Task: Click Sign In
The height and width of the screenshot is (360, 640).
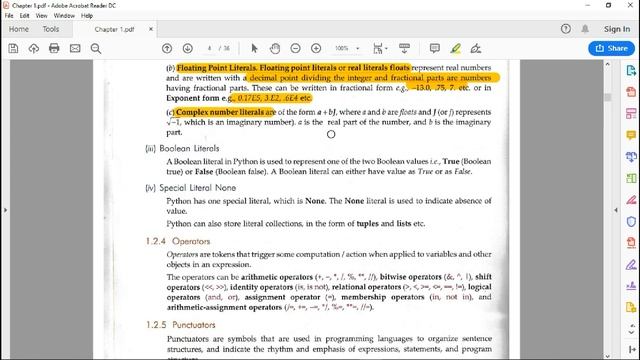Action: (x=617, y=29)
